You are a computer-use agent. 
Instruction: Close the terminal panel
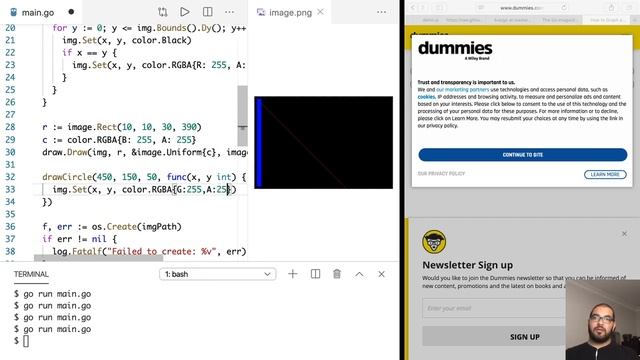point(381,274)
